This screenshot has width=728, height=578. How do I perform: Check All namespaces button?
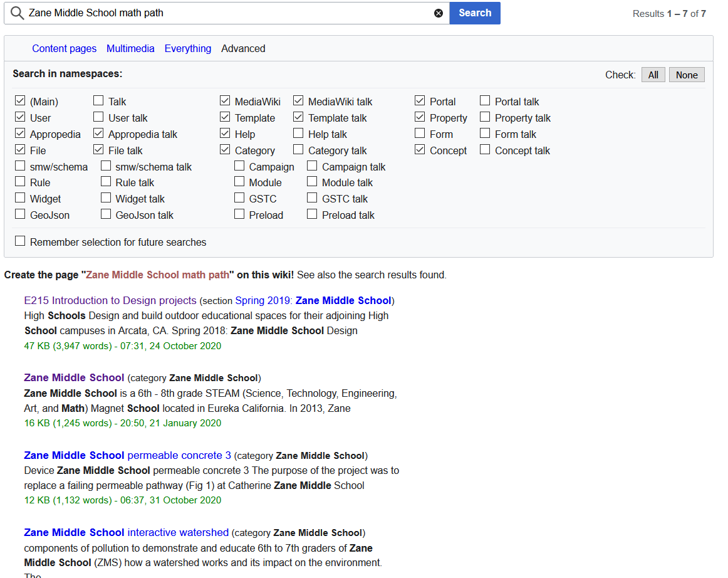653,75
